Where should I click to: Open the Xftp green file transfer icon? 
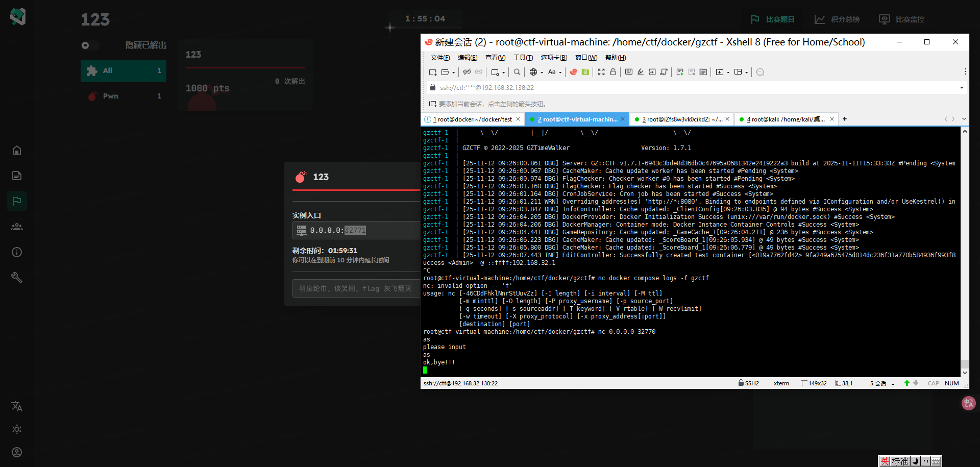(585, 72)
